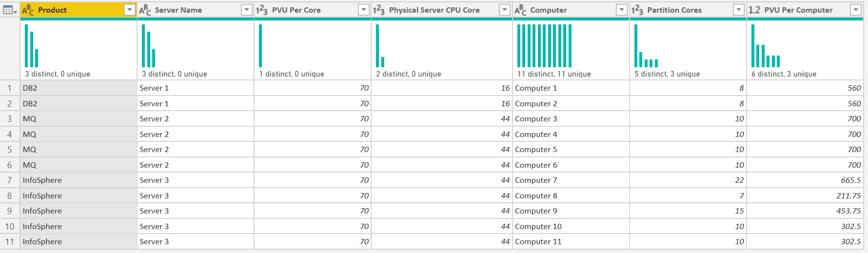Click the decimal type icon for PVU Per Computer
Viewport: 868px width, 253px height.
[x=754, y=10]
